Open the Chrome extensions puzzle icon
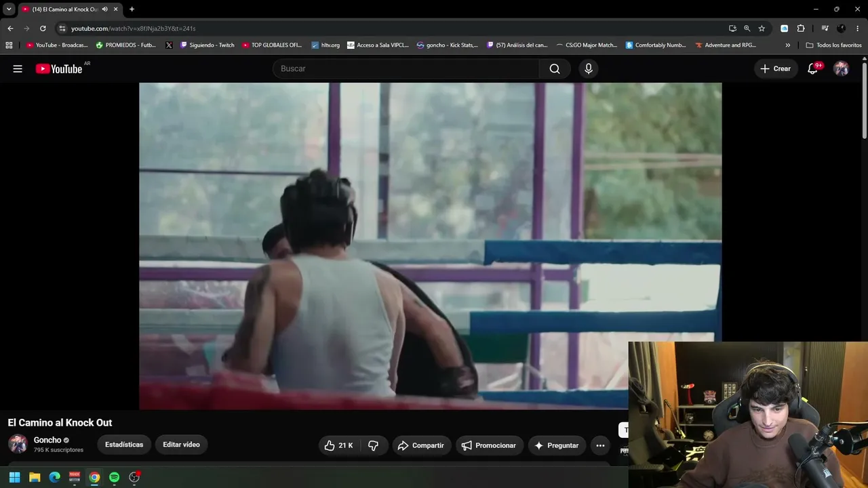This screenshot has width=868, height=488. pos(801,28)
